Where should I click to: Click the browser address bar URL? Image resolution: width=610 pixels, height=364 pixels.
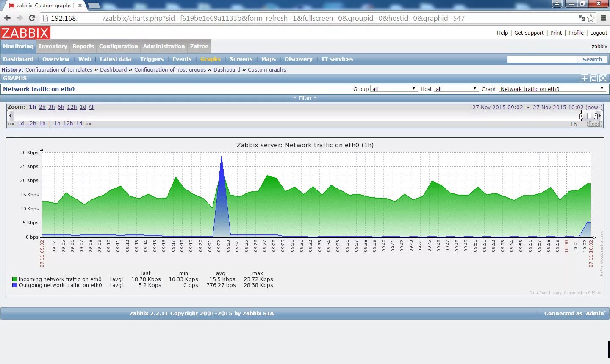pos(258,18)
